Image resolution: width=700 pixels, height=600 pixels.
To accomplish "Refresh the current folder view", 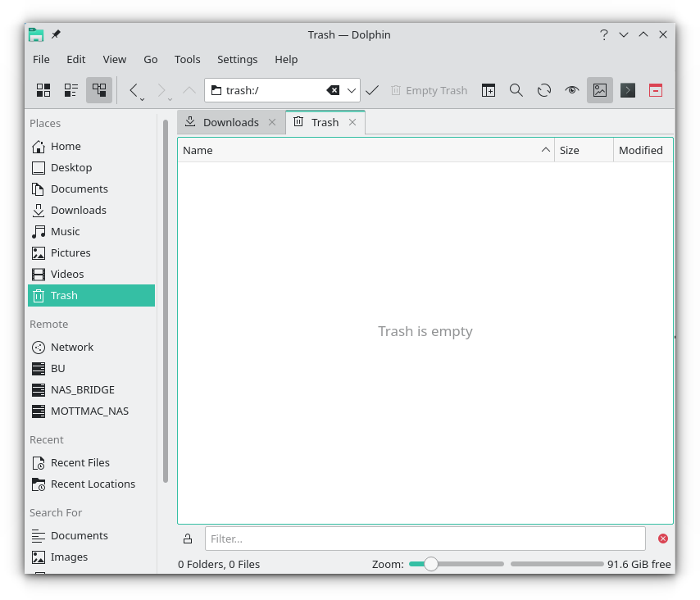I will click(544, 90).
